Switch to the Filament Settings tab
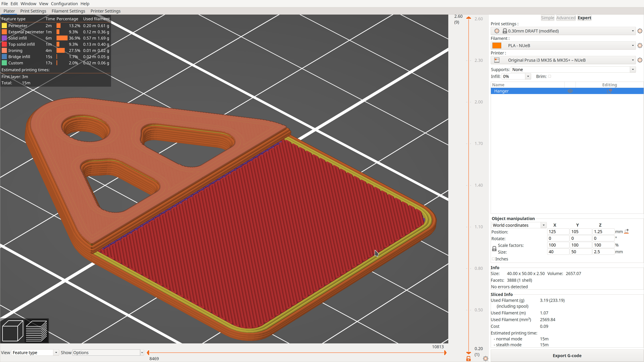Image resolution: width=644 pixels, height=362 pixels. [x=68, y=11]
